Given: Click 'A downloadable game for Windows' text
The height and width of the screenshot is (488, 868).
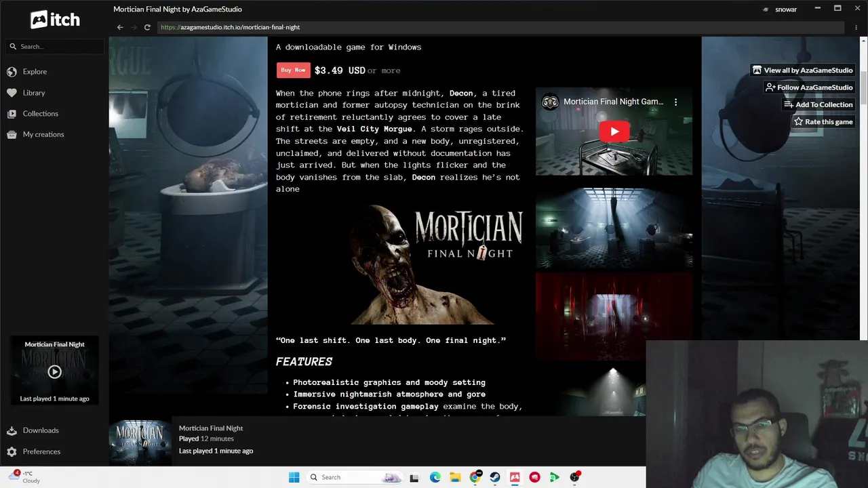Looking at the screenshot, I should coord(349,47).
